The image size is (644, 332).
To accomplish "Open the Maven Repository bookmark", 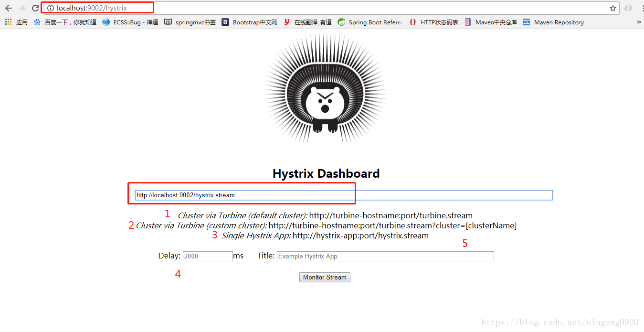I will click(554, 22).
